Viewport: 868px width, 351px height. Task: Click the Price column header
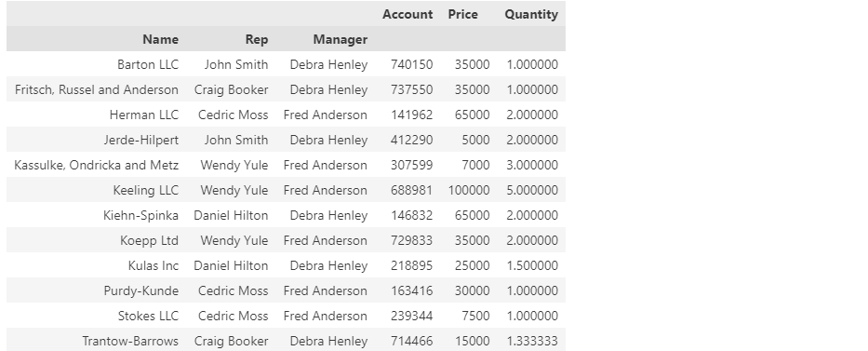point(462,14)
